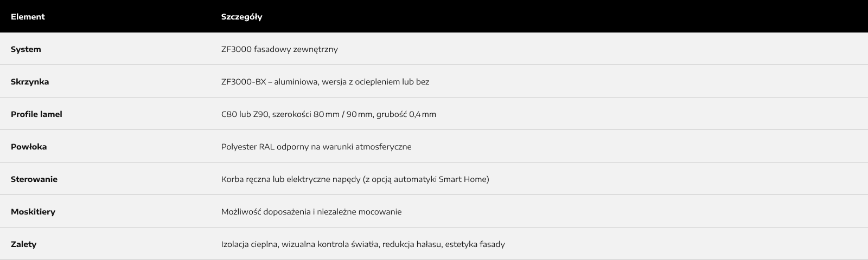This screenshot has width=868, height=260.
Task: Select the Skrzynka row label
Action: click(x=30, y=82)
